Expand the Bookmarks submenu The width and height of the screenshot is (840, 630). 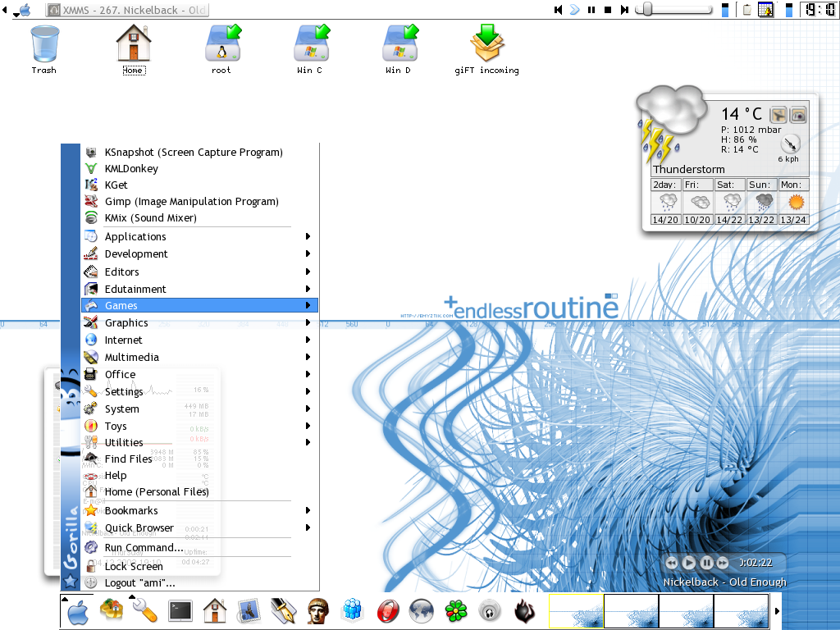click(x=199, y=510)
